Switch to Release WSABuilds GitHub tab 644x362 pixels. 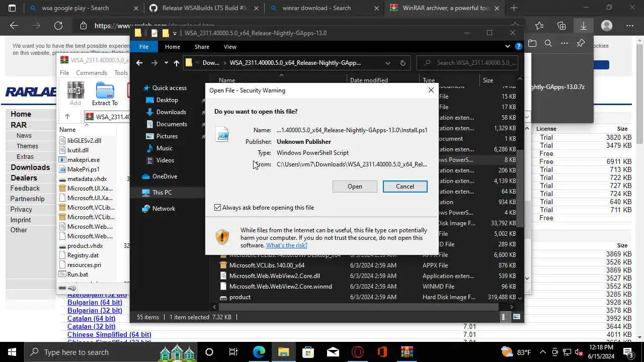[x=204, y=8]
